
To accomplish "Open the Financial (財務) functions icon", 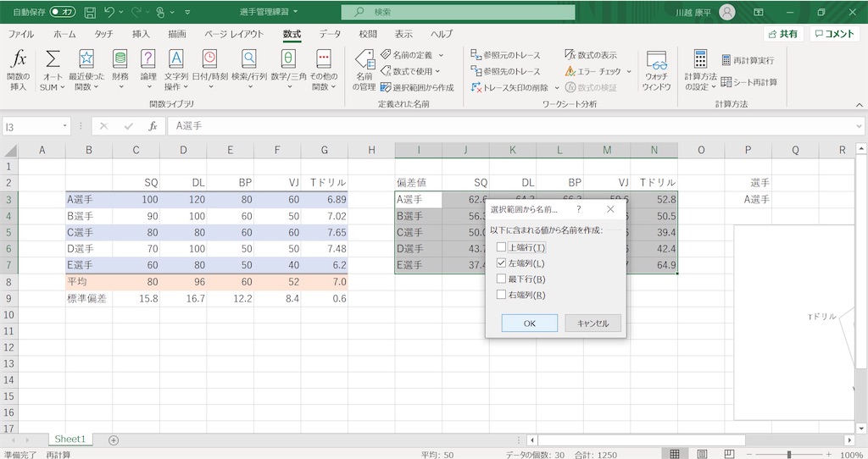I will (120, 58).
